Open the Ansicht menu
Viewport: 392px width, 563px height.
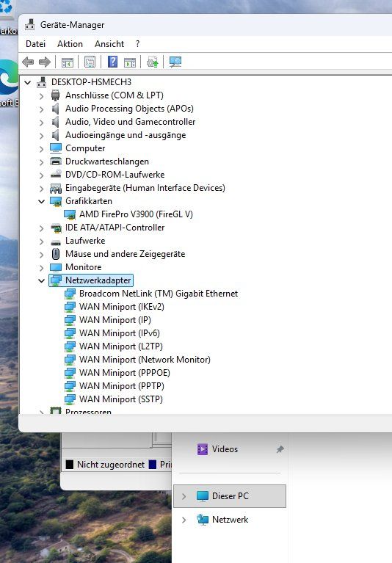pyautogui.click(x=109, y=44)
